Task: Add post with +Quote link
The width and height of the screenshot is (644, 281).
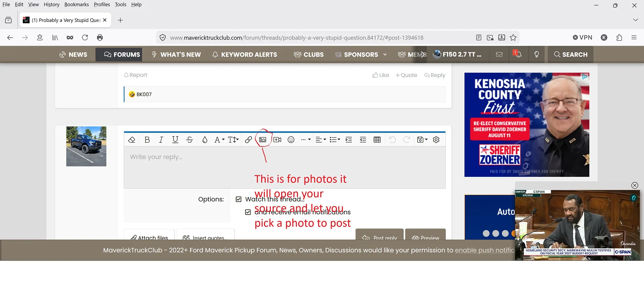Action: click(x=406, y=75)
